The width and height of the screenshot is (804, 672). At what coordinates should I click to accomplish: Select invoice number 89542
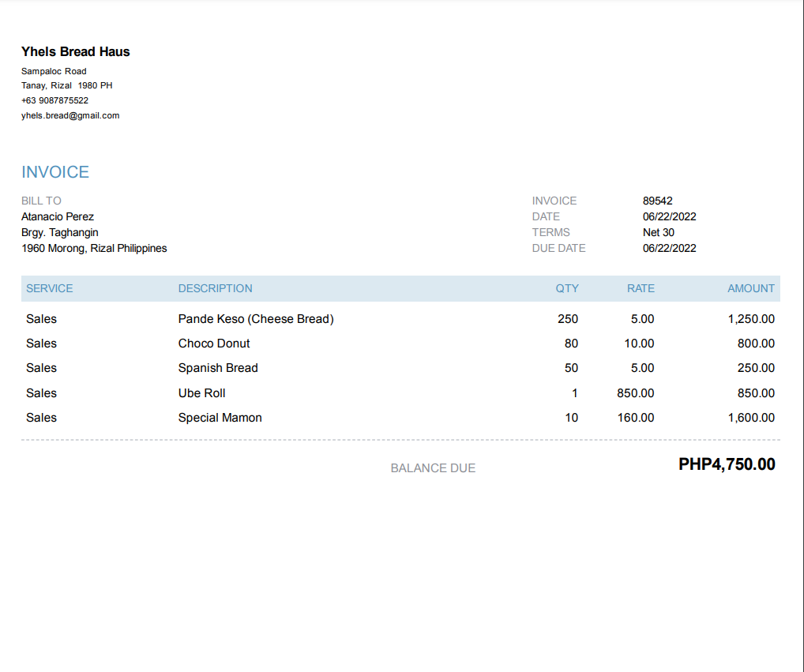pos(657,201)
